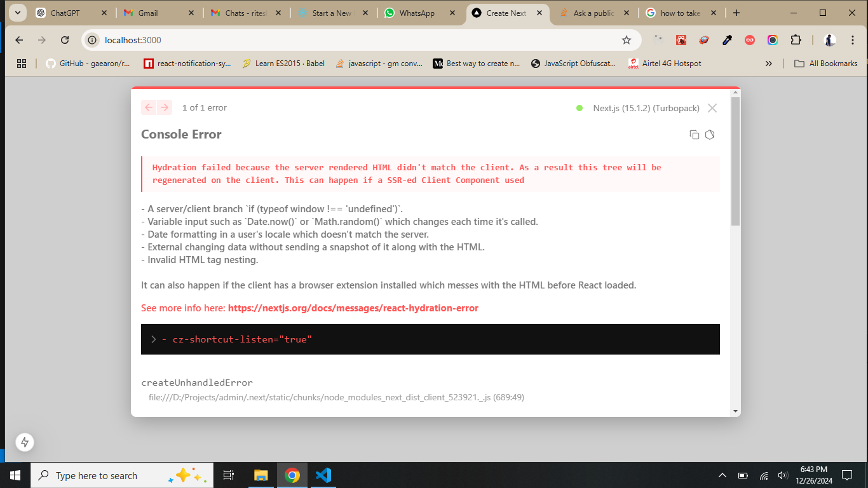The height and width of the screenshot is (488, 868).
Task: Navigate forward in browser
Action: pos(42,40)
